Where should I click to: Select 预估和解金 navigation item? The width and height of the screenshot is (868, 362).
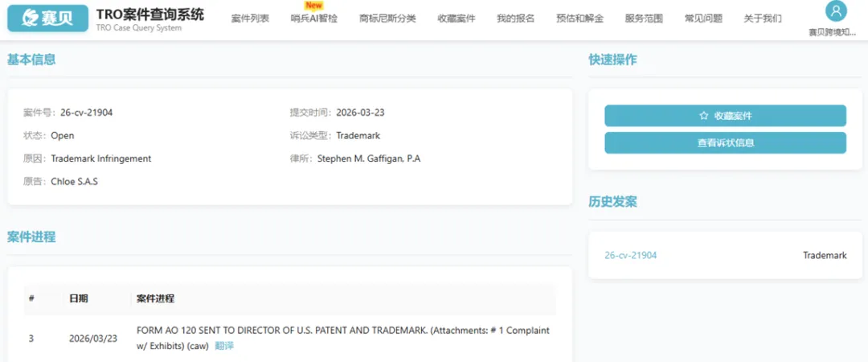coord(579,19)
